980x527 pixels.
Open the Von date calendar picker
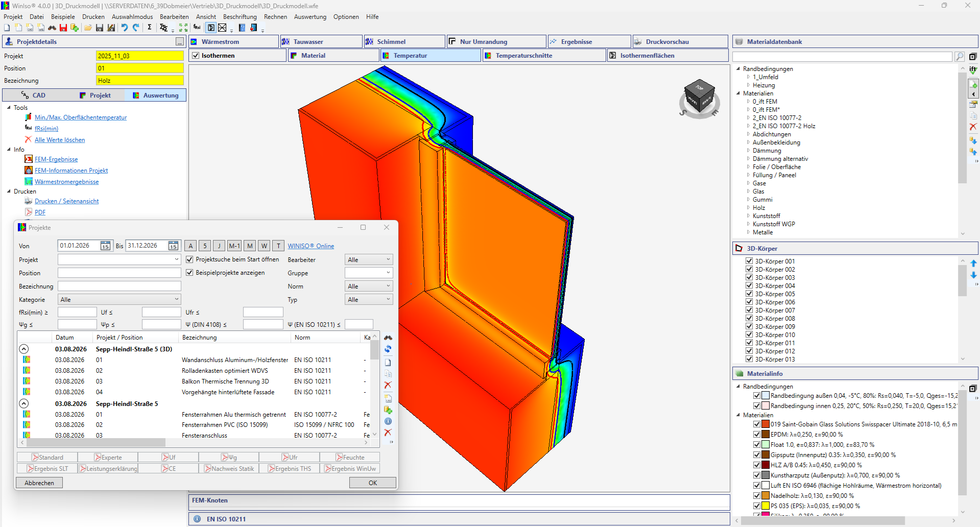(x=105, y=246)
